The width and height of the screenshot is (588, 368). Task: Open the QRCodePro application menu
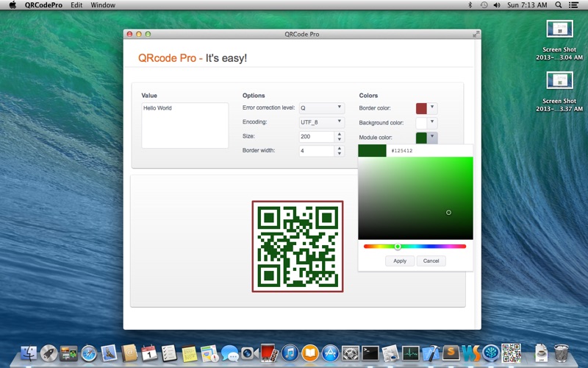click(x=43, y=5)
